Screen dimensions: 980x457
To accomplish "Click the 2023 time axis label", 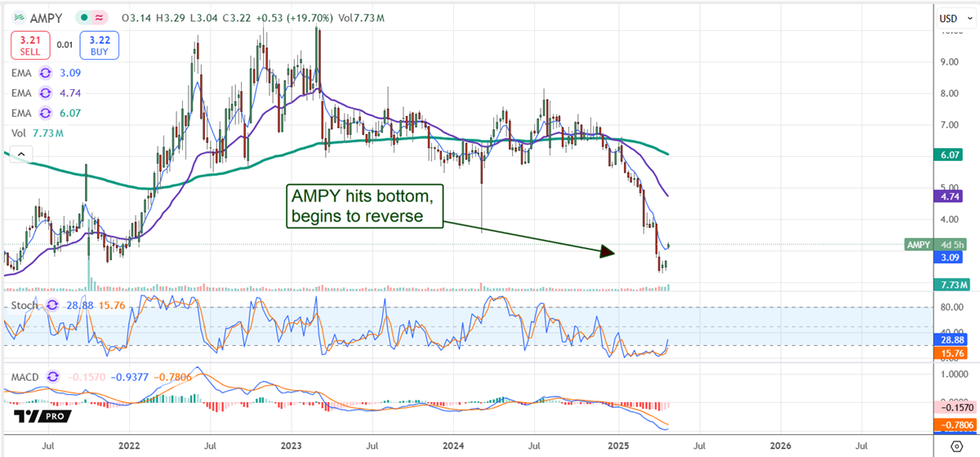I will click(292, 446).
